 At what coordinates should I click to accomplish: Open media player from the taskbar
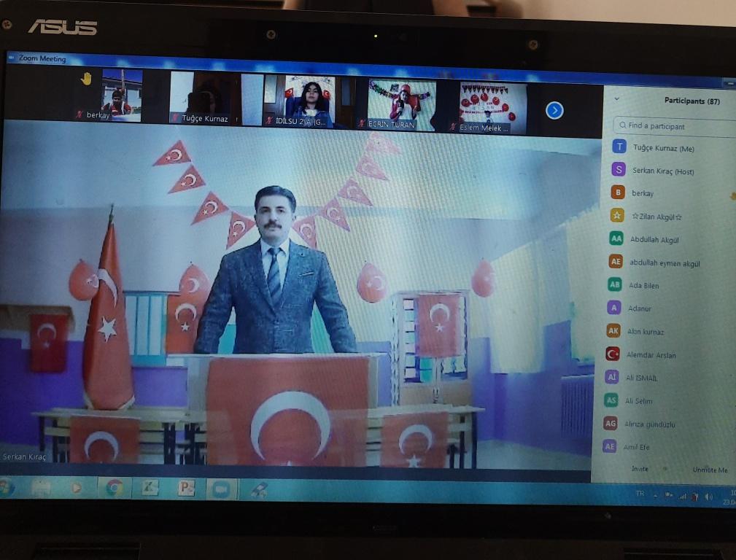click(x=77, y=487)
